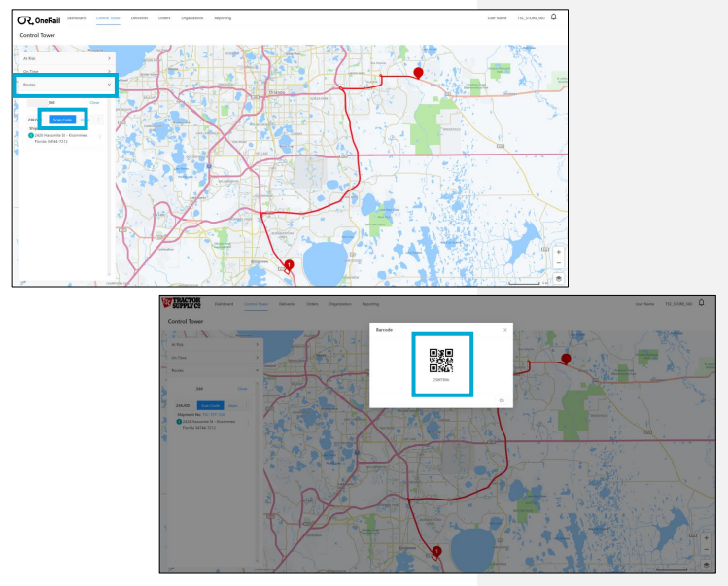Screen dimensions: 728x586
Task: Click the Close link in OneRail routes panel
Action: tap(94, 103)
